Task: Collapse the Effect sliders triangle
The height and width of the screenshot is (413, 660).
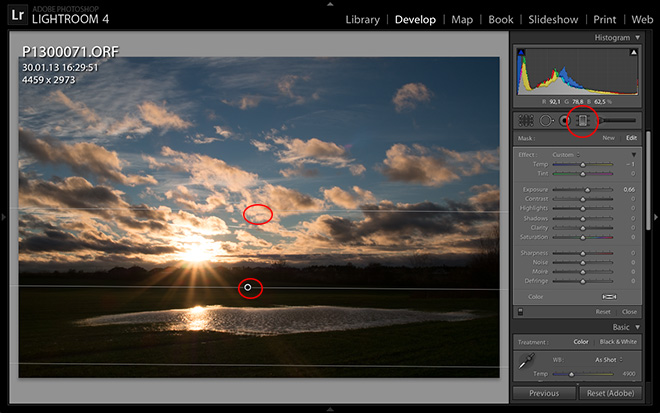Action: point(633,155)
